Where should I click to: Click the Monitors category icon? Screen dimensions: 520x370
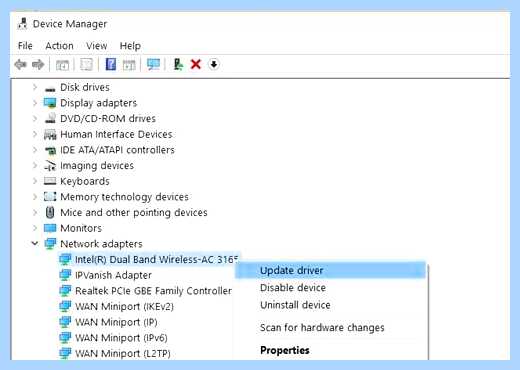(50, 228)
